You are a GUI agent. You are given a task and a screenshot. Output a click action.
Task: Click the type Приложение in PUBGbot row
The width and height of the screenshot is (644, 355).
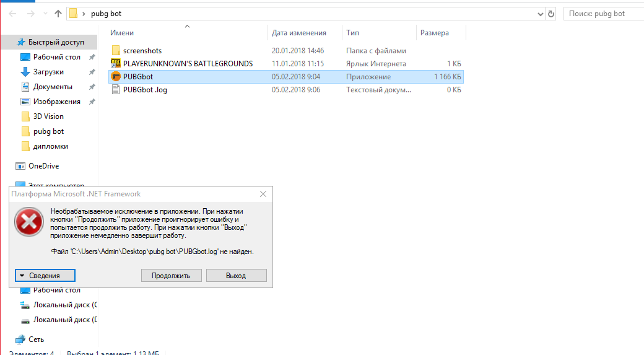click(x=368, y=76)
